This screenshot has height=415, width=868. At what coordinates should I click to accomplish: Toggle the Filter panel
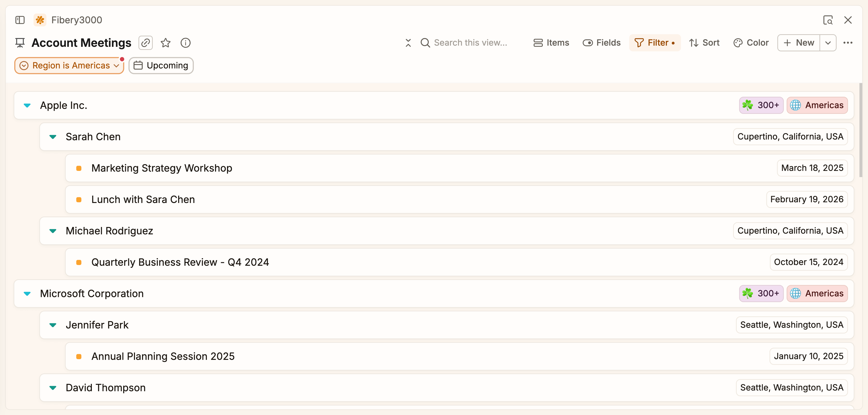(x=654, y=43)
